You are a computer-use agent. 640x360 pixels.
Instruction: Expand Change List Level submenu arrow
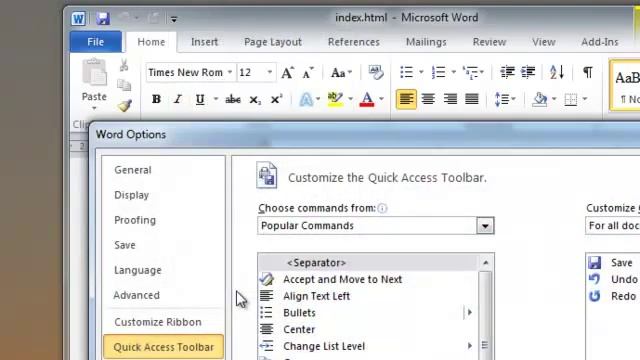click(x=469, y=346)
